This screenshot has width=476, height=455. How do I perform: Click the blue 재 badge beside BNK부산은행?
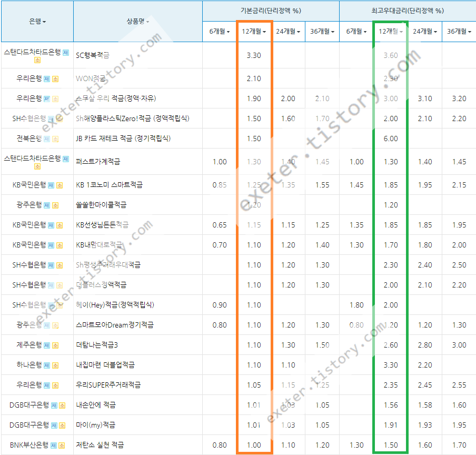(x=53, y=446)
